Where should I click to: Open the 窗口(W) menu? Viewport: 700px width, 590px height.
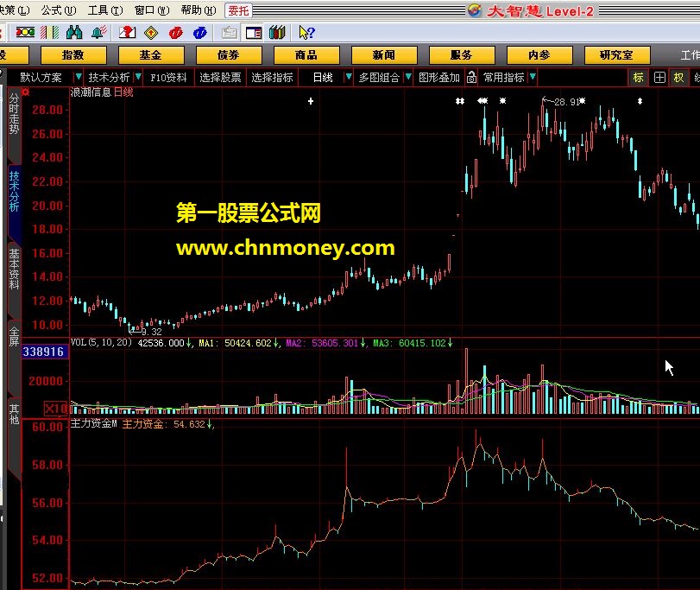click(x=152, y=10)
